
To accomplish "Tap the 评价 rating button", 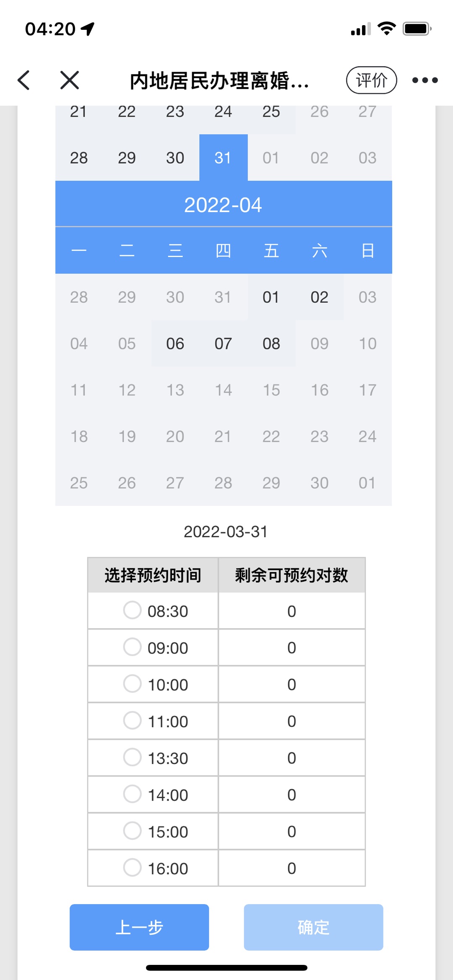I will click(371, 80).
